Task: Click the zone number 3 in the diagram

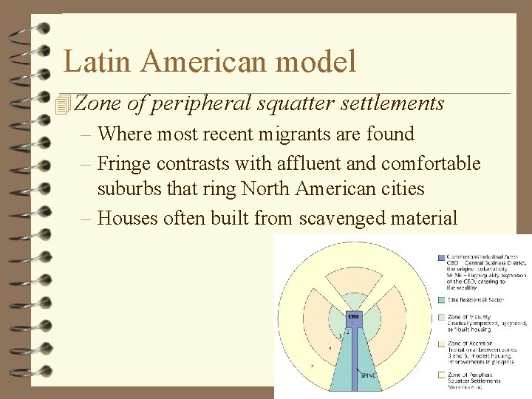Action: click(x=340, y=336)
